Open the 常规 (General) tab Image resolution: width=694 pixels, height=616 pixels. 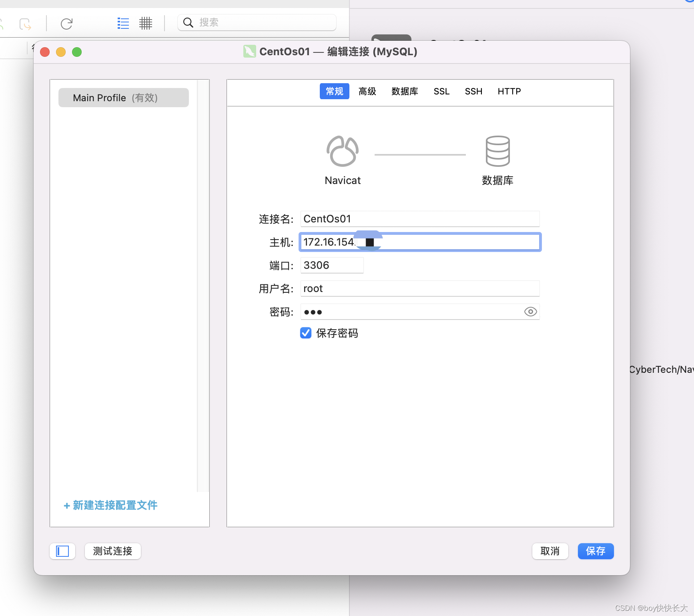tap(335, 91)
